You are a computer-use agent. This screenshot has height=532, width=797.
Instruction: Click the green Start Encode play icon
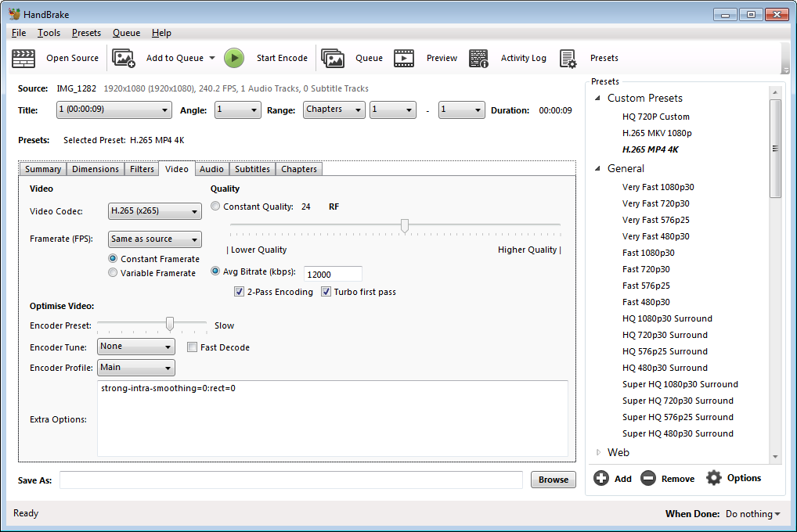pos(234,58)
